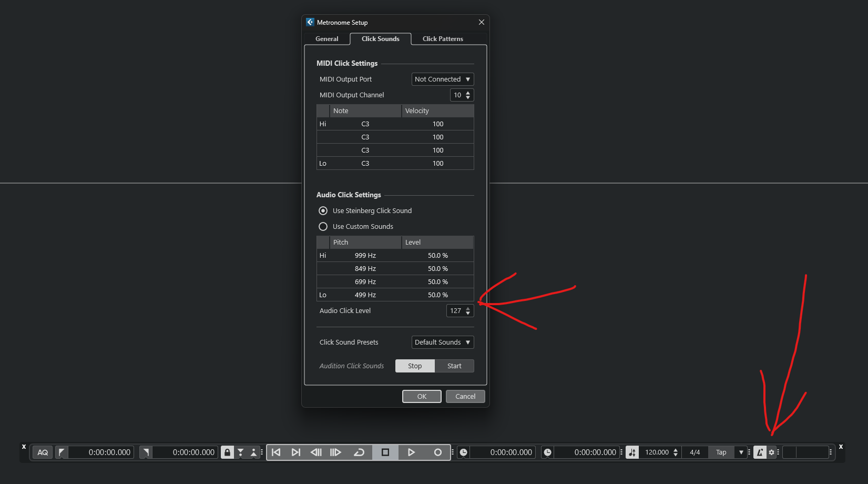Screen dimensions: 868x484
Task: Click OK in Metronome Setup
Action: click(x=422, y=397)
